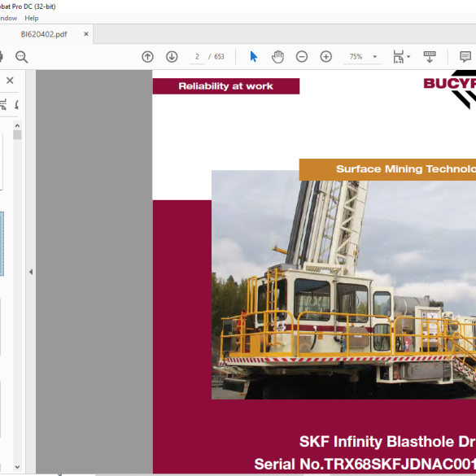Image resolution: width=476 pixels, height=476 pixels.
Task: Click the SKF Infinity Blasthole Drill title
Action: pos(387,442)
